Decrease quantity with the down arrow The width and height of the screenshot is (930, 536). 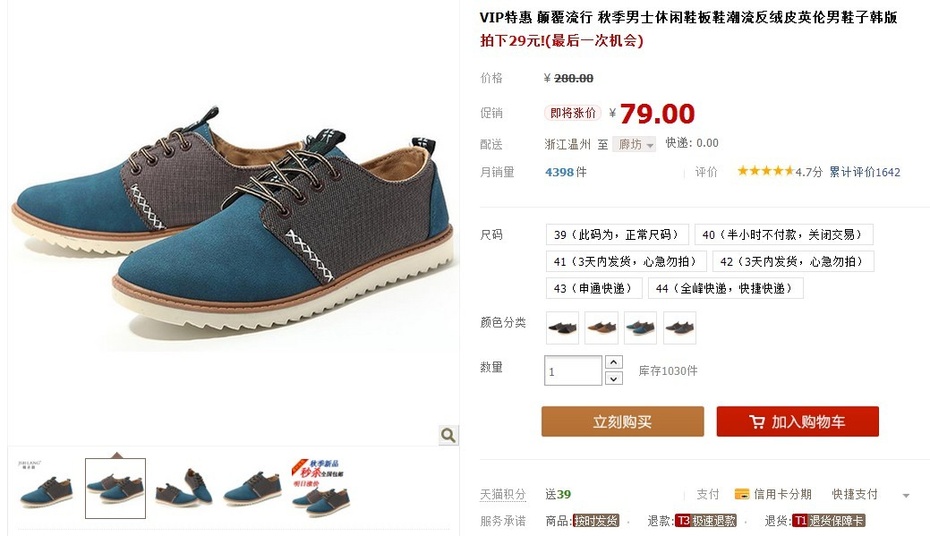[x=613, y=378]
